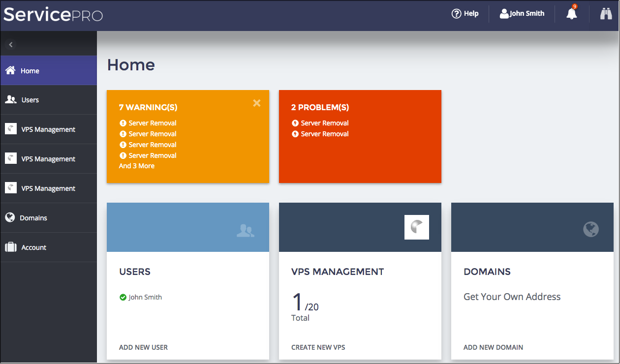620x364 pixels.
Task: Open Users in the sidebar
Action: pos(30,100)
